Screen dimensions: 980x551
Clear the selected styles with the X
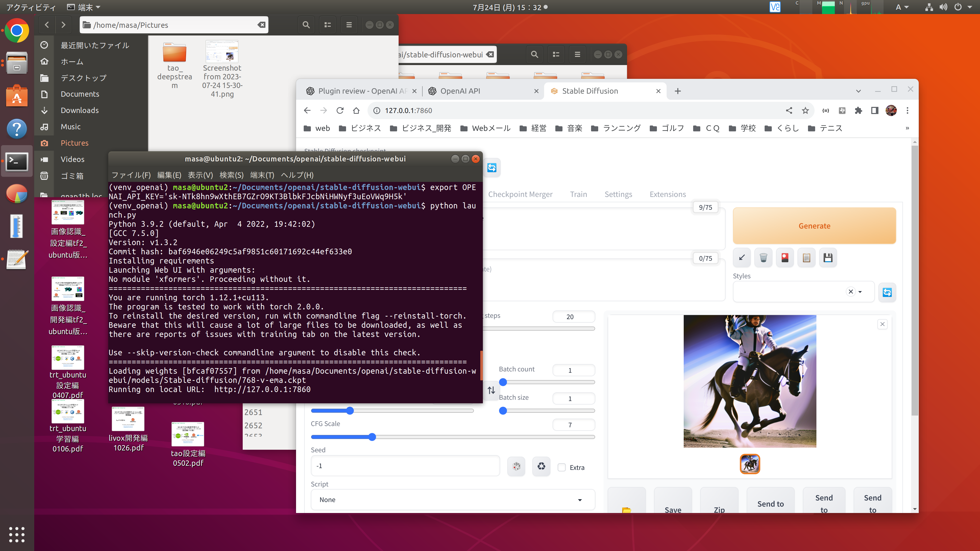(851, 292)
